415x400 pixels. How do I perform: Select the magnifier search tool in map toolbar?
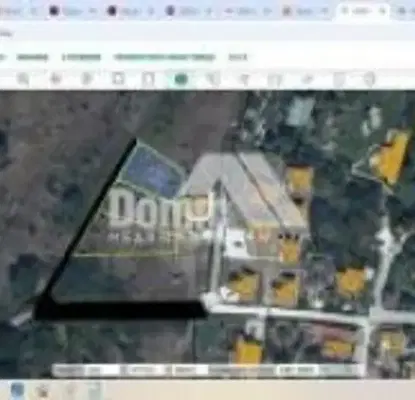coord(23,79)
